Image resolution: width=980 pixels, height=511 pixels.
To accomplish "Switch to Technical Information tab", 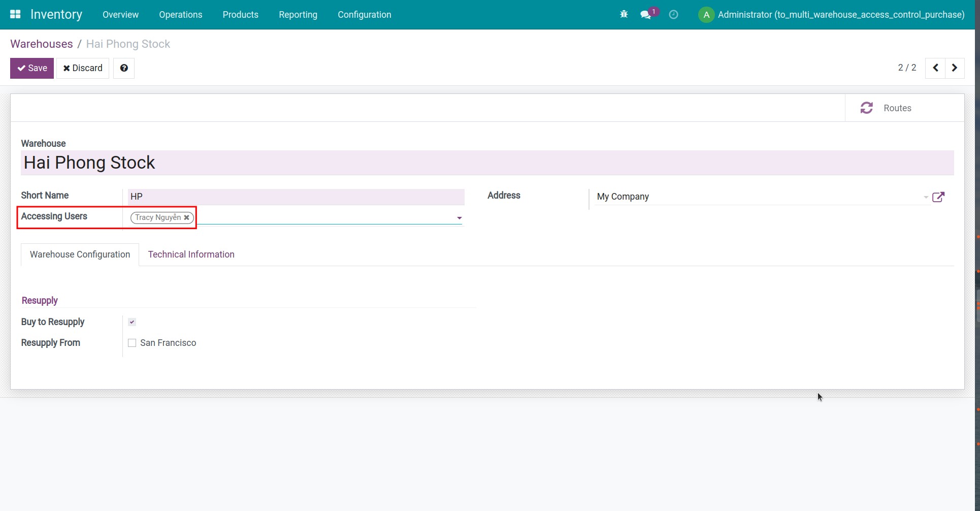I will (191, 254).
